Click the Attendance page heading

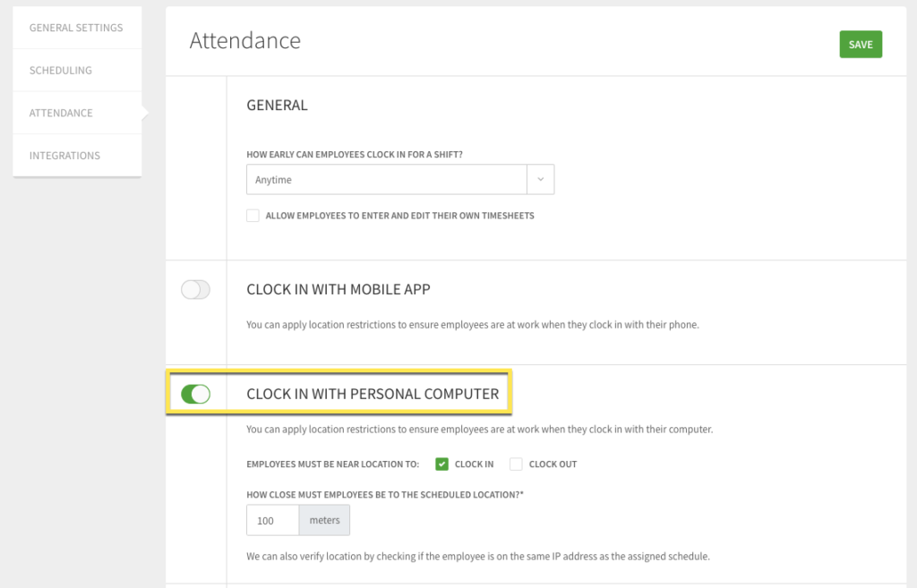244,40
